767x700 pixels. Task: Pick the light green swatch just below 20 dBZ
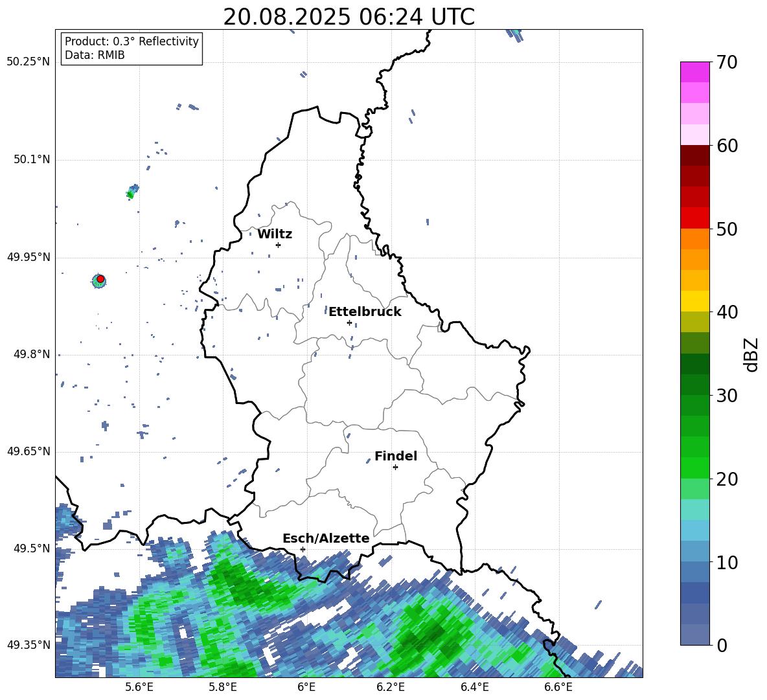(694, 489)
